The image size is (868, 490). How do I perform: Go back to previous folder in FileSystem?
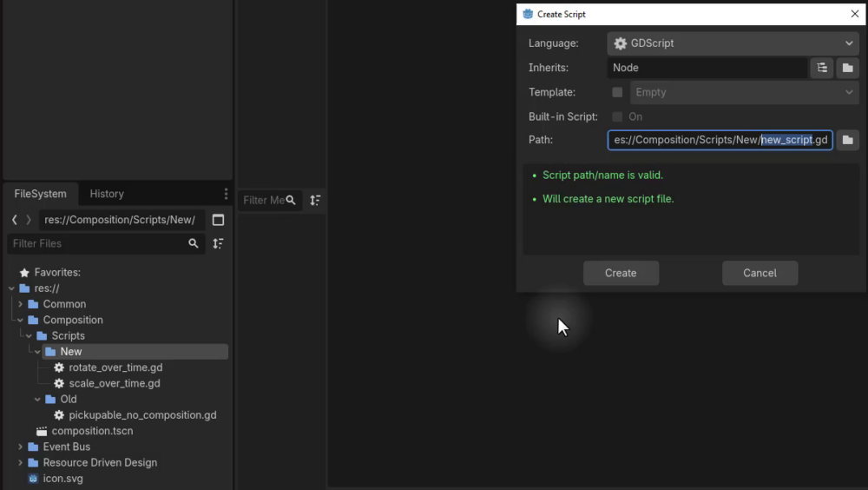tap(15, 220)
